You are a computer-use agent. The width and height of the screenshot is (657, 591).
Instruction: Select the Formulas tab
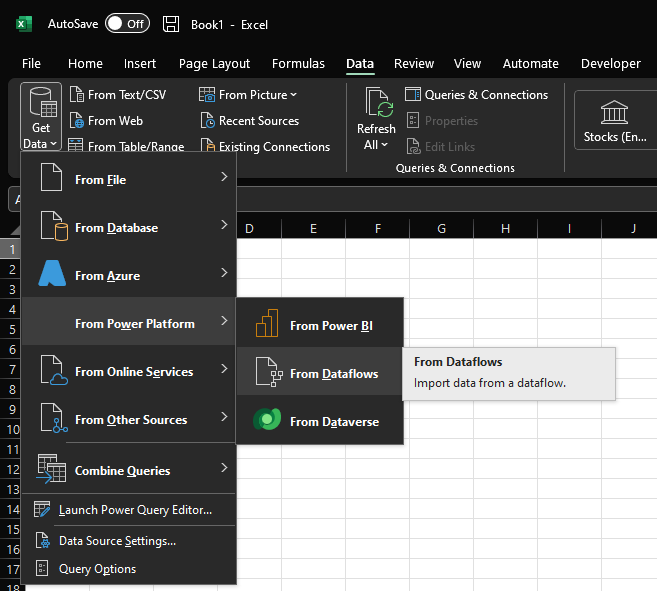click(x=298, y=63)
